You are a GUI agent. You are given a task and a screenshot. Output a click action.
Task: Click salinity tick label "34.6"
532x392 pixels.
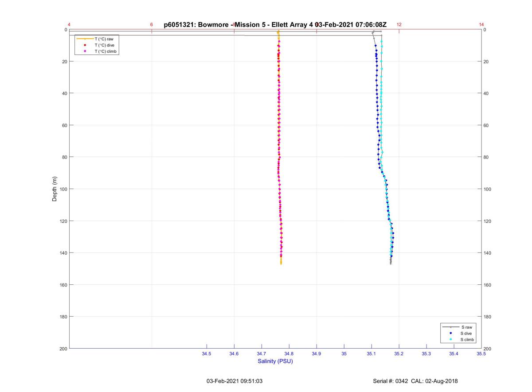234,353
